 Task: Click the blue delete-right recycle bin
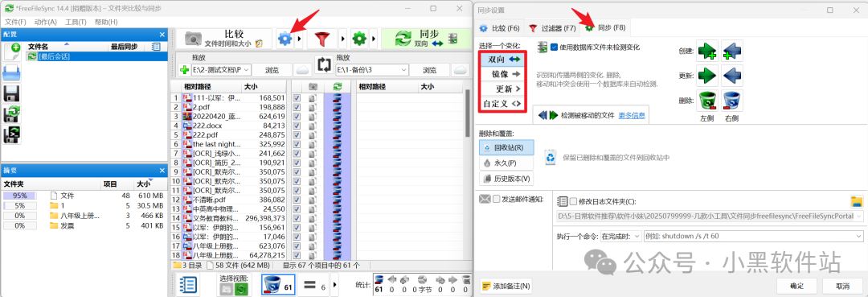(x=732, y=101)
